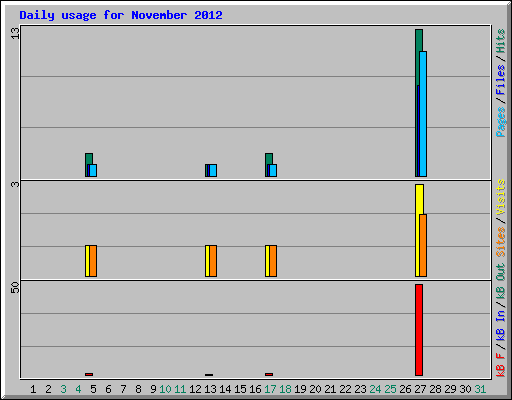Select the "Hits" legend label
This screenshot has width=512, height=400.
tap(500, 41)
